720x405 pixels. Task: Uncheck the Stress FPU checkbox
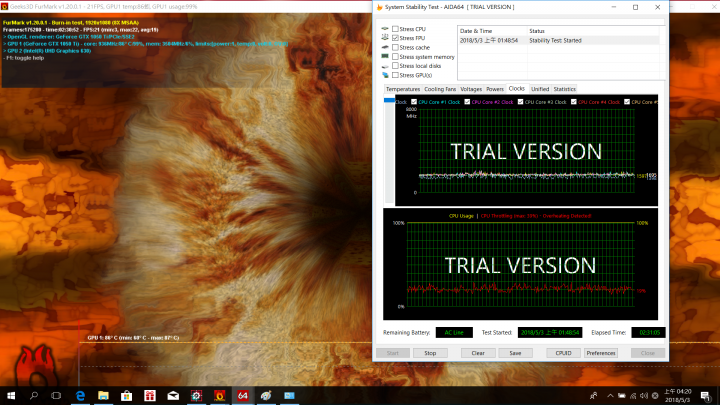tap(395, 38)
